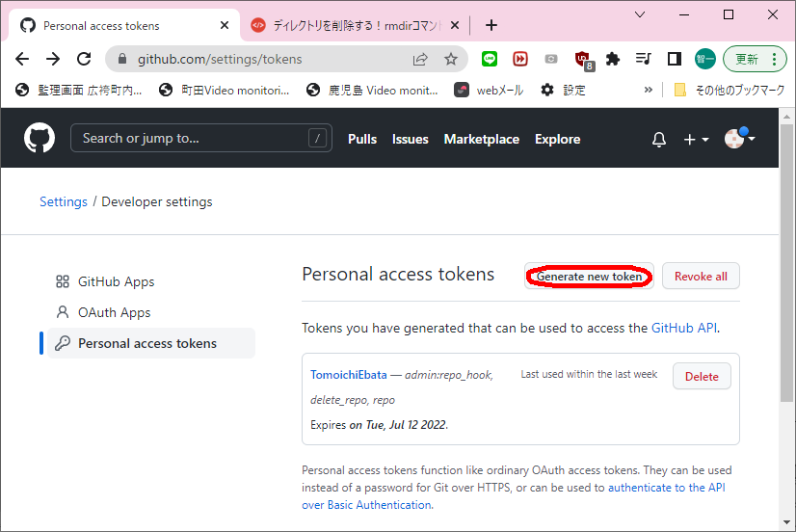
Task: Reload the page in the browser
Action: point(84,59)
